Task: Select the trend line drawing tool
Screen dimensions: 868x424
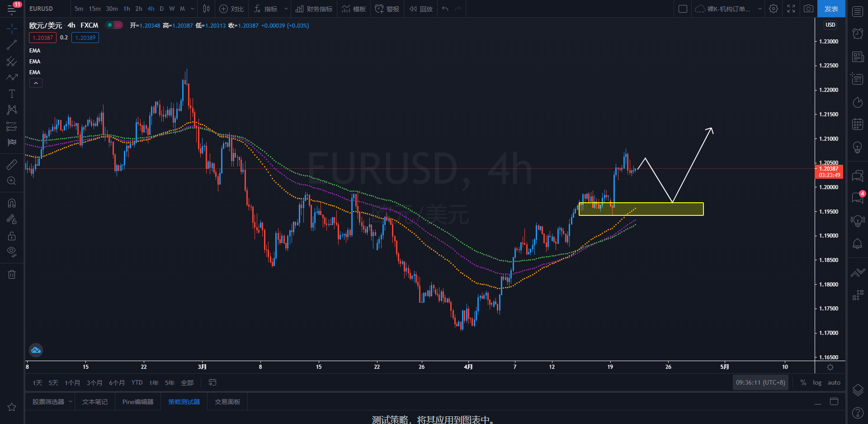Action: coord(12,45)
